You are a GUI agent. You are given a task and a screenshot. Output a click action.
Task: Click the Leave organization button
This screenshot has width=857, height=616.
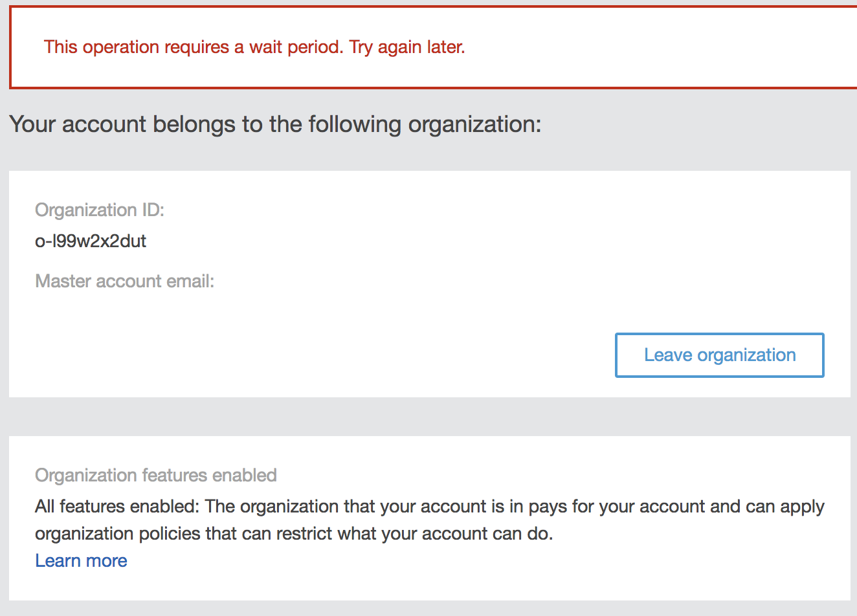[x=719, y=355]
